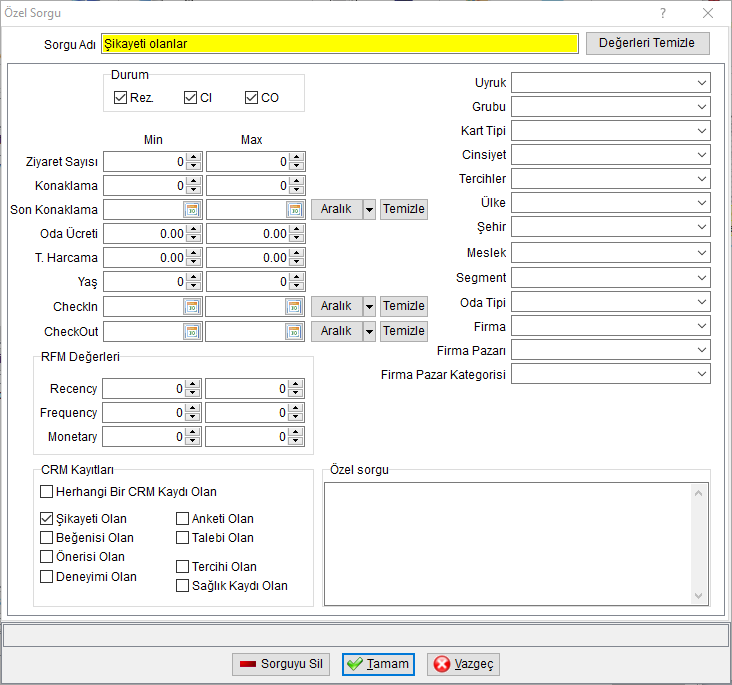Open Son Konaklama Min calendar picker
This screenshot has height=685, width=732.
pyautogui.click(x=192, y=210)
